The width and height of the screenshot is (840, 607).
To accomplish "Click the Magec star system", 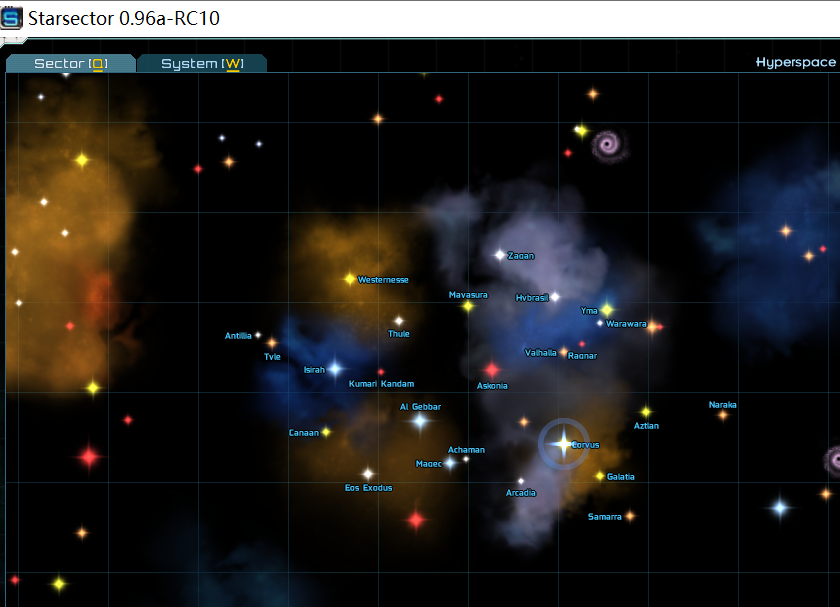I will 450,463.
